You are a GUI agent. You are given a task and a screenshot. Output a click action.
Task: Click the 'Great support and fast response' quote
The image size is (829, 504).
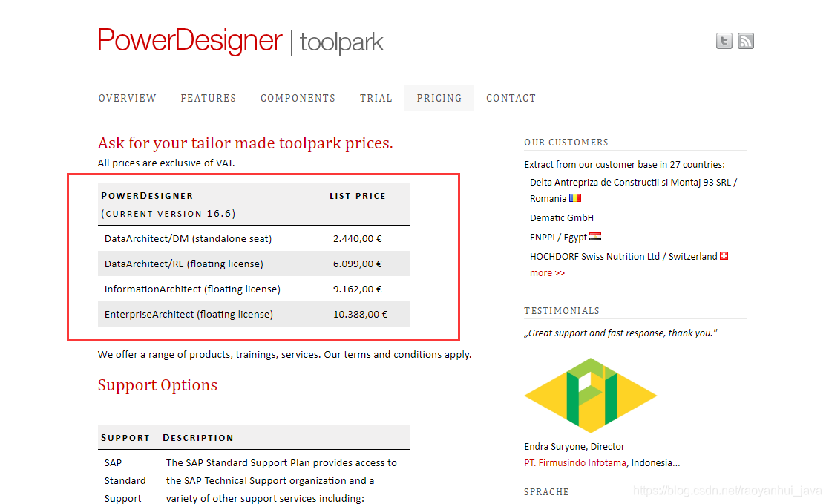pyautogui.click(x=620, y=333)
